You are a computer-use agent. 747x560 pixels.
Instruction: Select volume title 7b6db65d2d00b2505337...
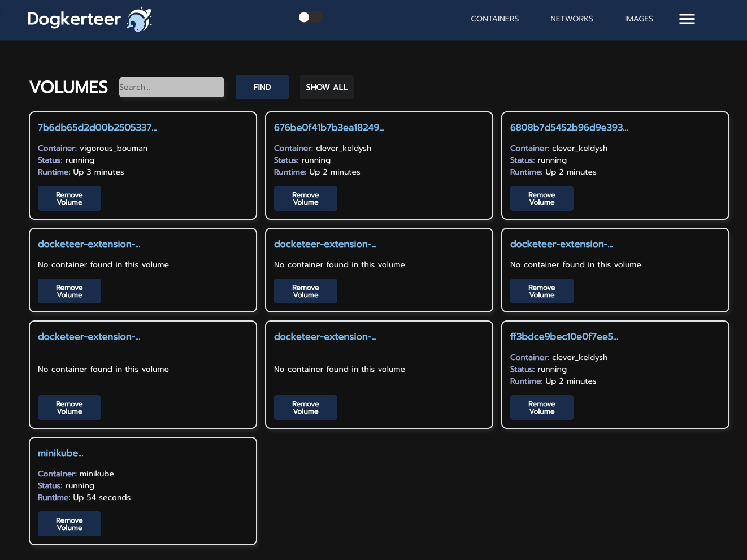coord(97,128)
